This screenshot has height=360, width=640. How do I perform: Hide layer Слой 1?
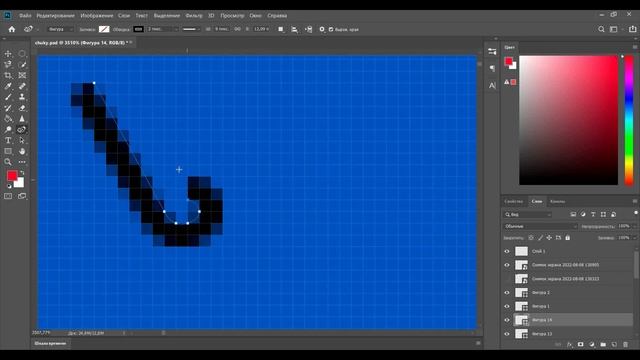point(507,251)
